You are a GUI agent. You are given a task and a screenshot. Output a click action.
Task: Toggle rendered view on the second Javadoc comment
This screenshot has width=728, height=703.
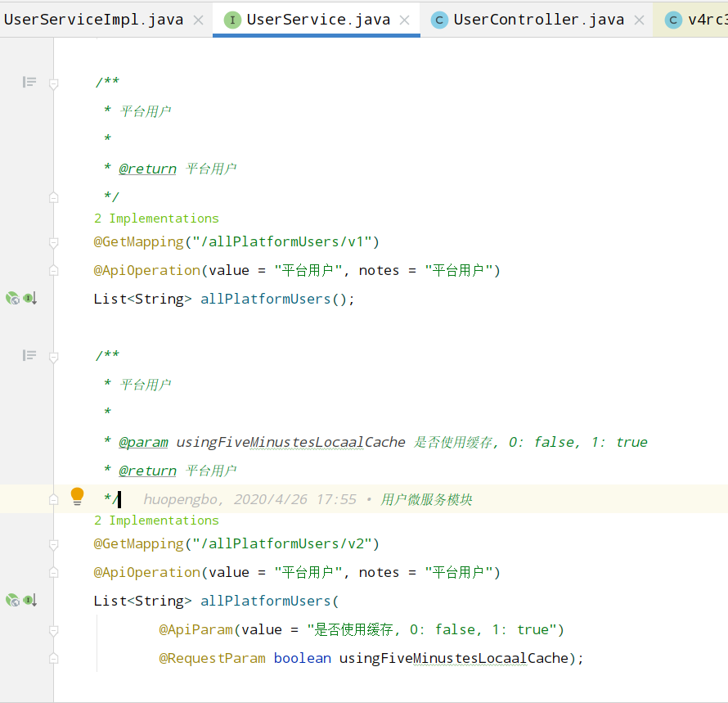(29, 355)
